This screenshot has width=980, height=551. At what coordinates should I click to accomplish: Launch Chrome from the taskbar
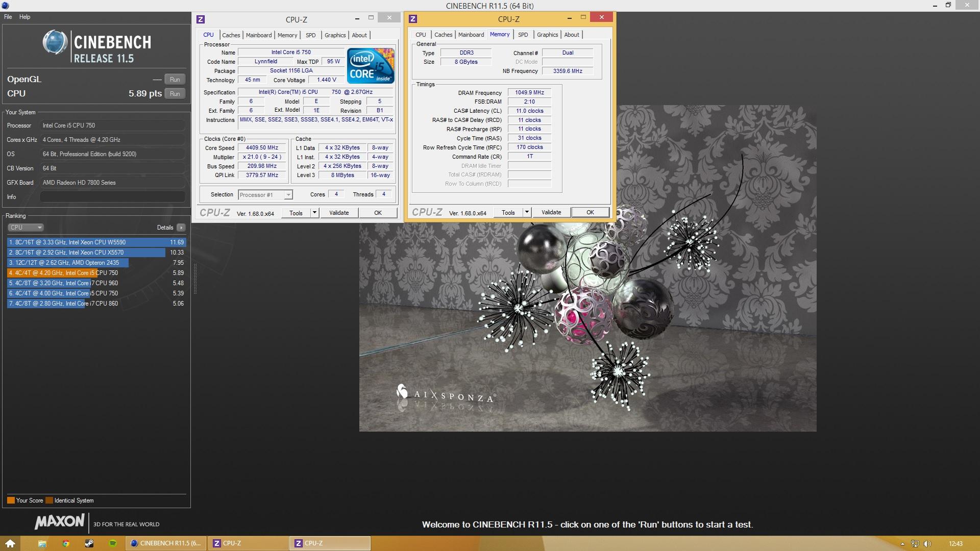click(66, 543)
